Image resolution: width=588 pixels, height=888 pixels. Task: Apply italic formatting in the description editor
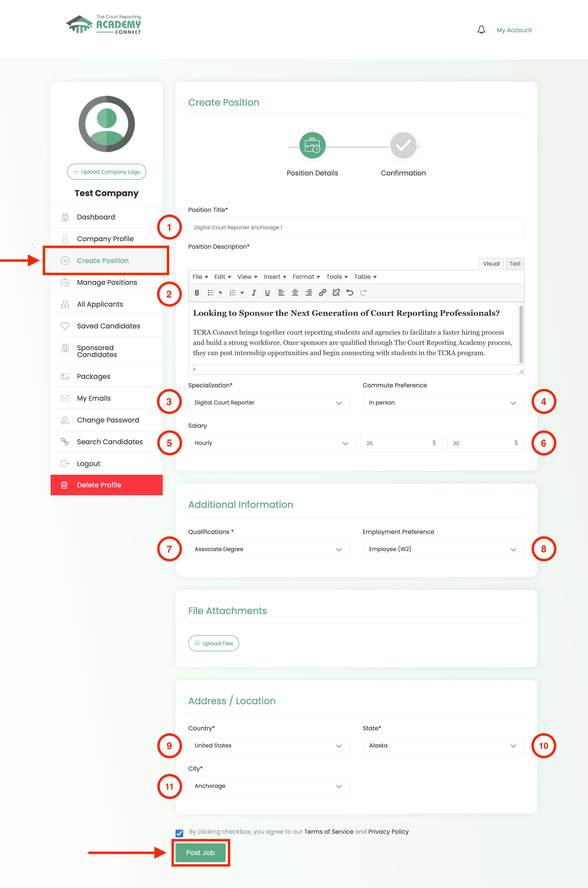click(254, 293)
